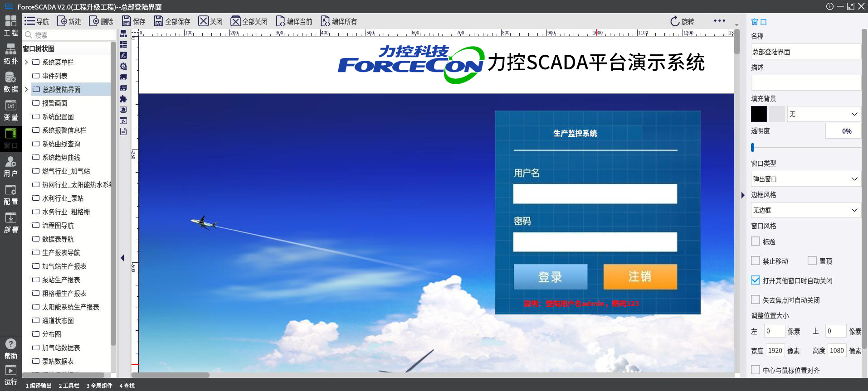The height and width of the screenshot is (391, 868).
Task: Open the three-dot more options menu
Action: 719,21
